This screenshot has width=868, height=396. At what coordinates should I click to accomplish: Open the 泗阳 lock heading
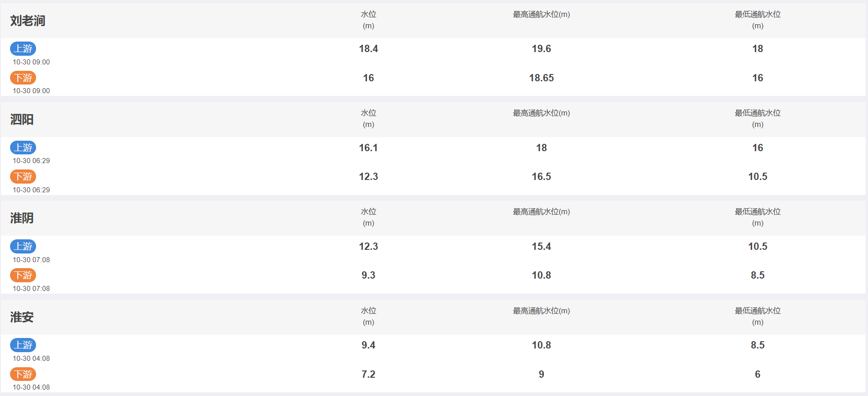click(22, 119)
